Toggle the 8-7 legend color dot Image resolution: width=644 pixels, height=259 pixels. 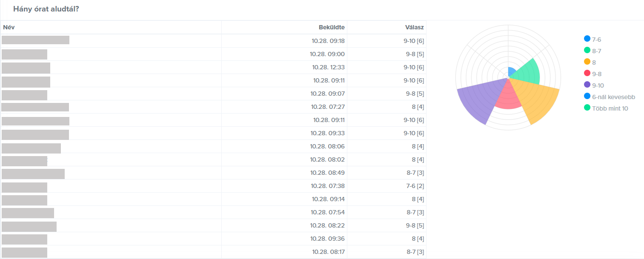coord(587,51)
